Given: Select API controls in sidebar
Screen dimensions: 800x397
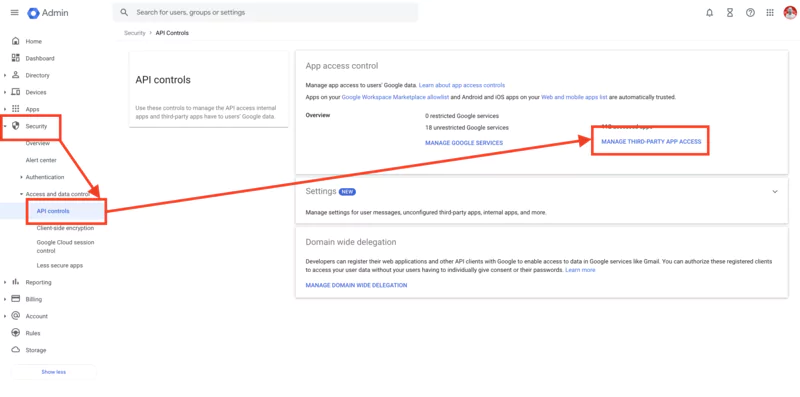Looking at the screenshot, I should pyautogui.click(x=53, y=211).
